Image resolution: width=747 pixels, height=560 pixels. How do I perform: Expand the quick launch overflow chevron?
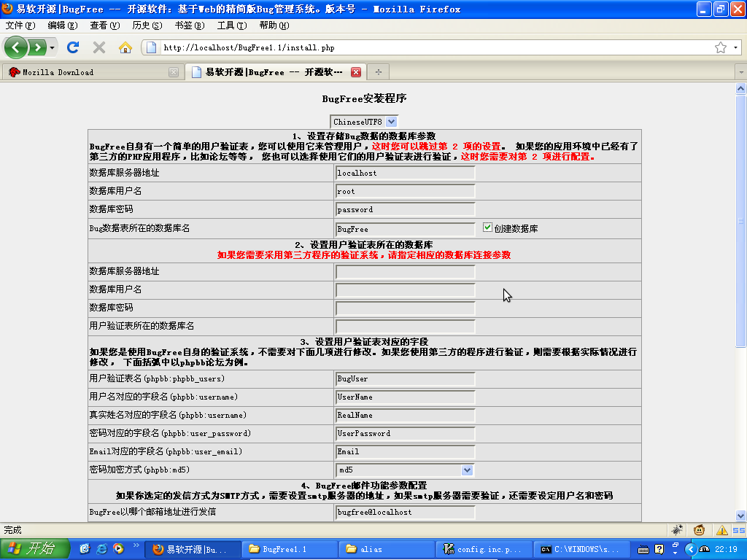136,545
